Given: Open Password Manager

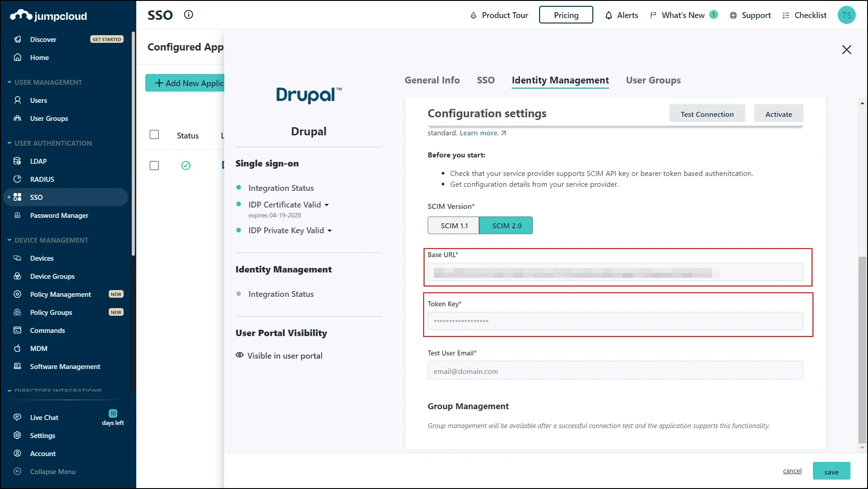Looking at the screenshot, I should (x=59, y=215).
